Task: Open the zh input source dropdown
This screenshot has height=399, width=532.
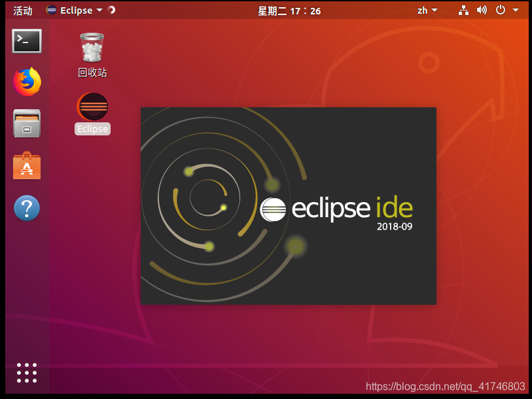Action: point(427,10)
